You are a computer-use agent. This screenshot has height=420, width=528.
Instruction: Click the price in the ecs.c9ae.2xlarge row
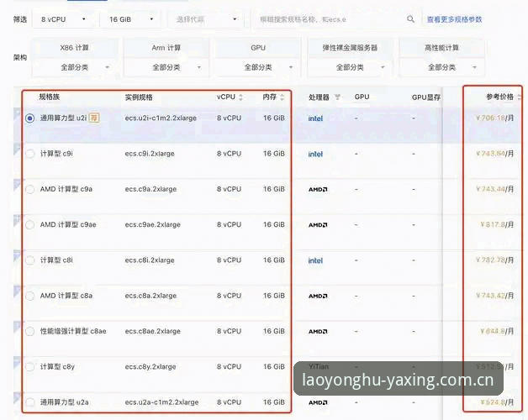pyautogui.click(x=497, y=224)
